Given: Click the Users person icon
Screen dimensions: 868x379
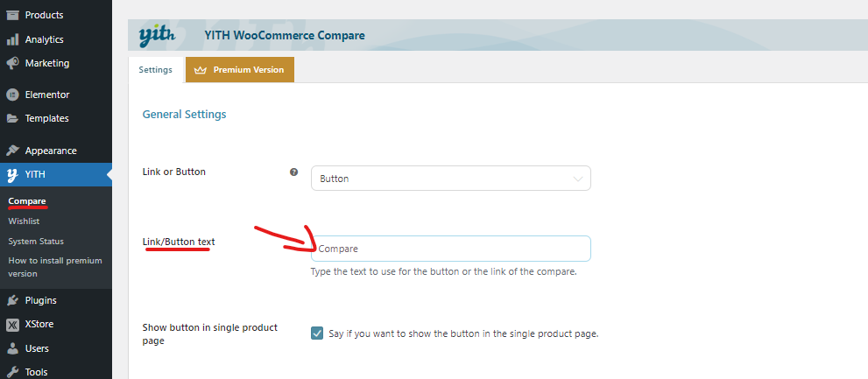Looking at the screenshot, I should point(13,348).
